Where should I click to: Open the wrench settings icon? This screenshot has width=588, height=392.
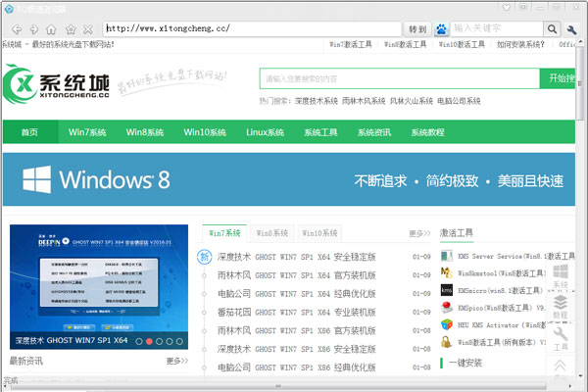click(572, 29)
